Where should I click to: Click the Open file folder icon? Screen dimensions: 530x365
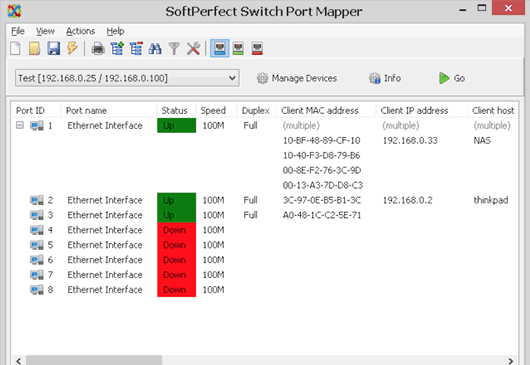tap(34, 48)
